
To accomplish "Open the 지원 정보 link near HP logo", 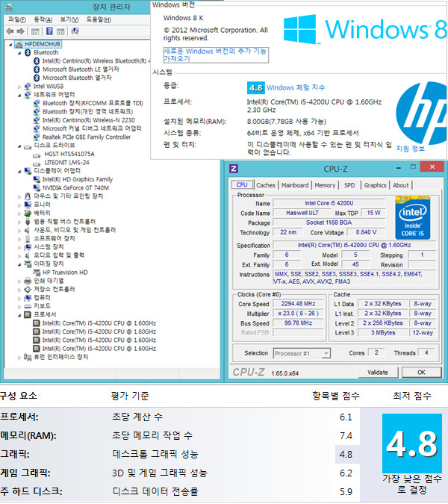I will (411, 149).
